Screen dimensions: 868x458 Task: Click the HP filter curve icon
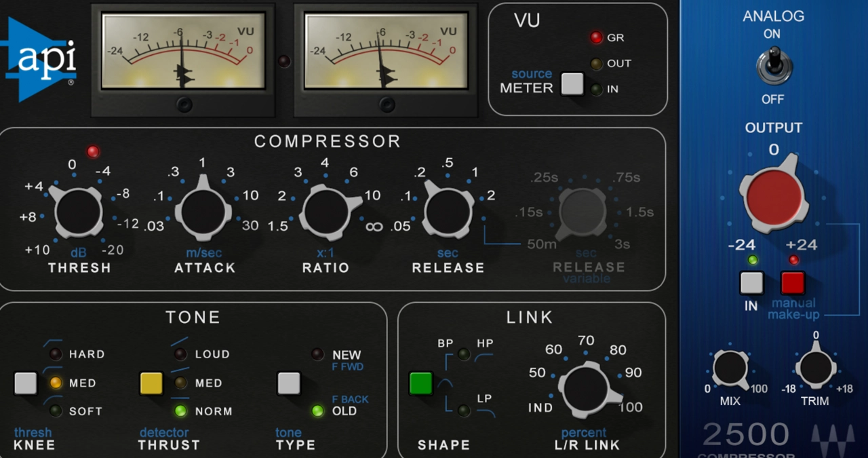[x=485, y=358]
